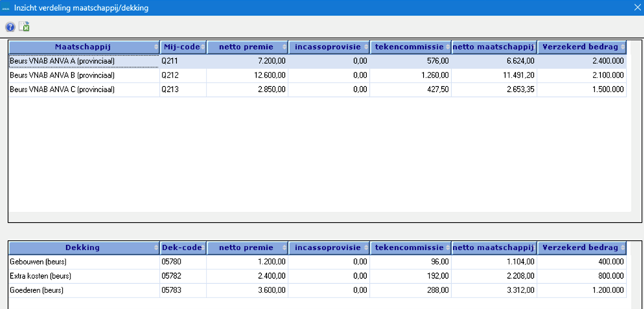Screen dimensions: 644x309
Task: Sort lower table by netto premie header
Action: (x=248, y=247)
